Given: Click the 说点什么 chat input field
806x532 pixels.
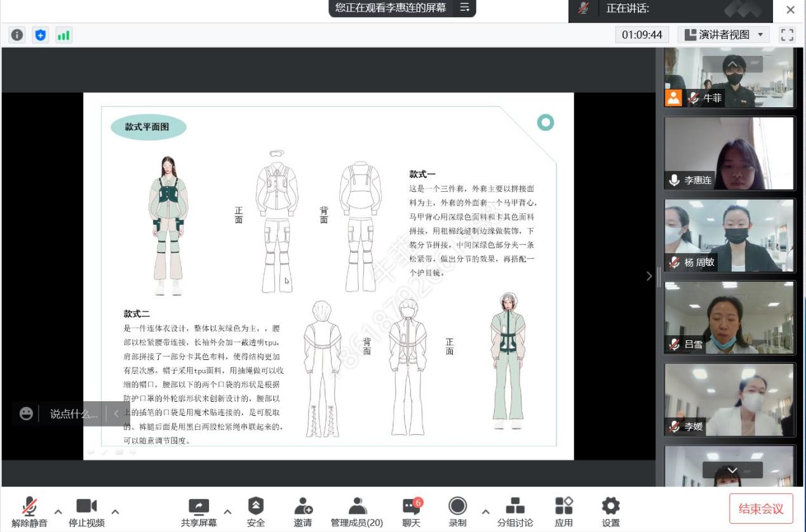Looking at the screenshot, I should [x=74, y=414].
